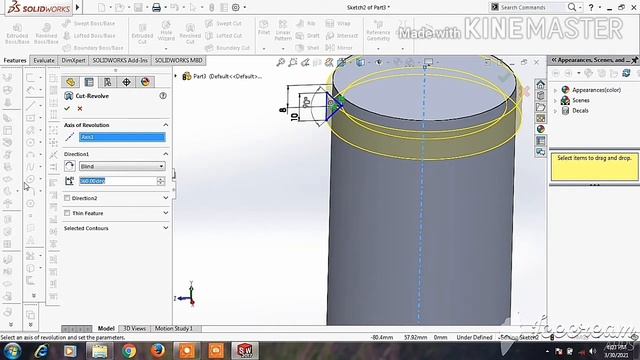Select the Decals item in Appearances pane

[580, 111]
